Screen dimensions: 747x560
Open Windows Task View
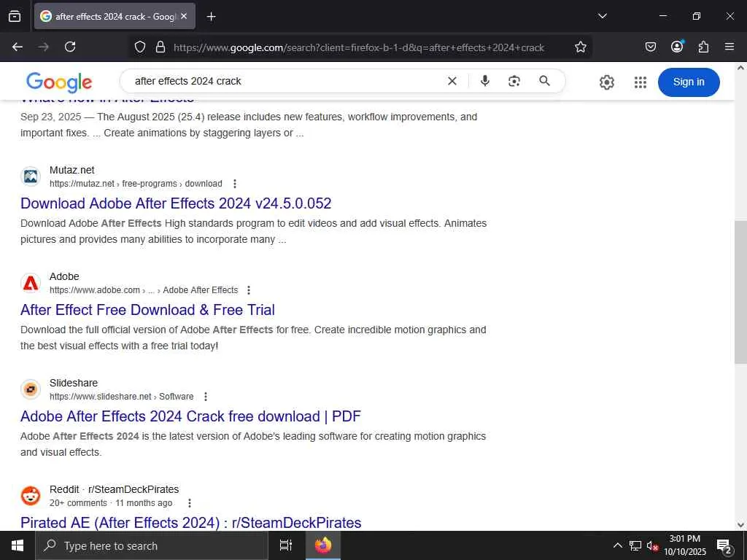[x=286, y=545]
